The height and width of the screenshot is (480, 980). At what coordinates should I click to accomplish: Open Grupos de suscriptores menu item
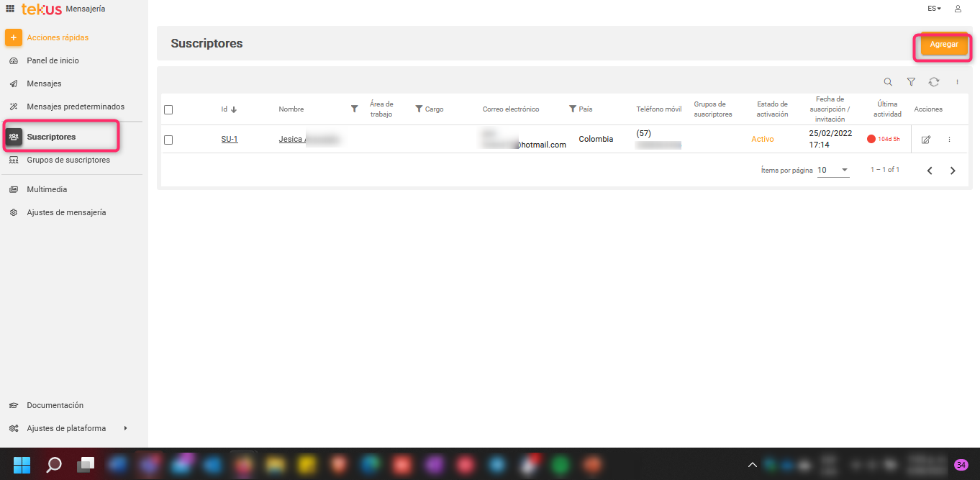[68, 160]
